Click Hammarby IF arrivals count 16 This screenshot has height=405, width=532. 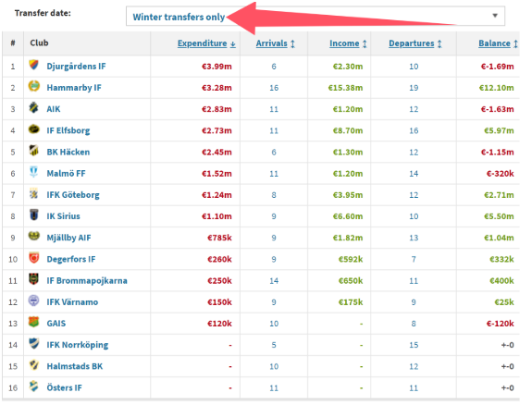[274, 88]
